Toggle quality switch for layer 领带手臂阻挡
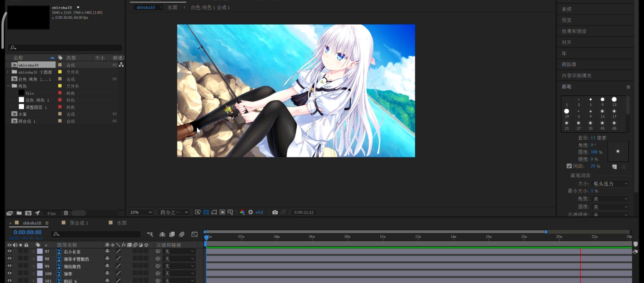This screenshot has height=283, width=644. [118, 259]
